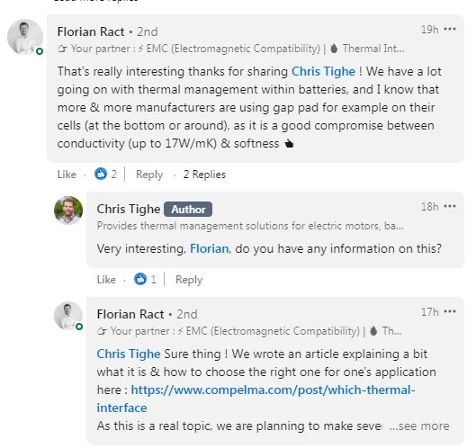The height and width of the screenshot is (448, 476).
Task: Reply to Chris Tighe's question
Action: (189, 280)
